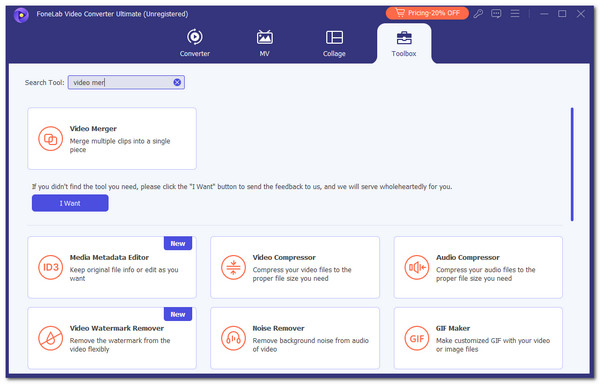The image size is (600, 384).
Task: Close the FoneLab window
Action: tap(580, 14)
